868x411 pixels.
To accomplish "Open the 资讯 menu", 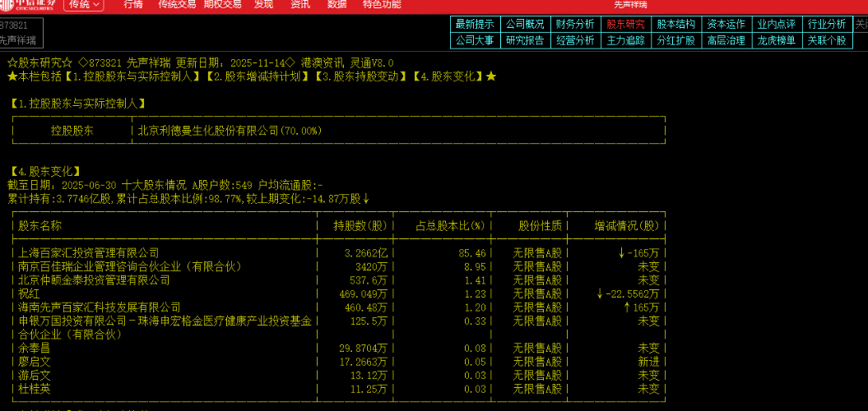I will [300, 4].
